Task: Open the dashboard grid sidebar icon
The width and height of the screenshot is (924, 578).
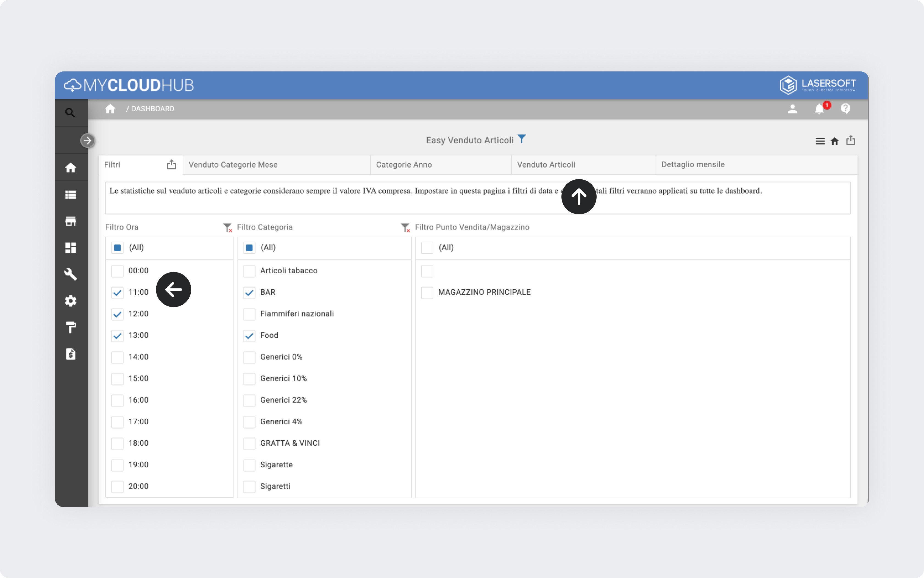Action: click(x=71, y=248)
